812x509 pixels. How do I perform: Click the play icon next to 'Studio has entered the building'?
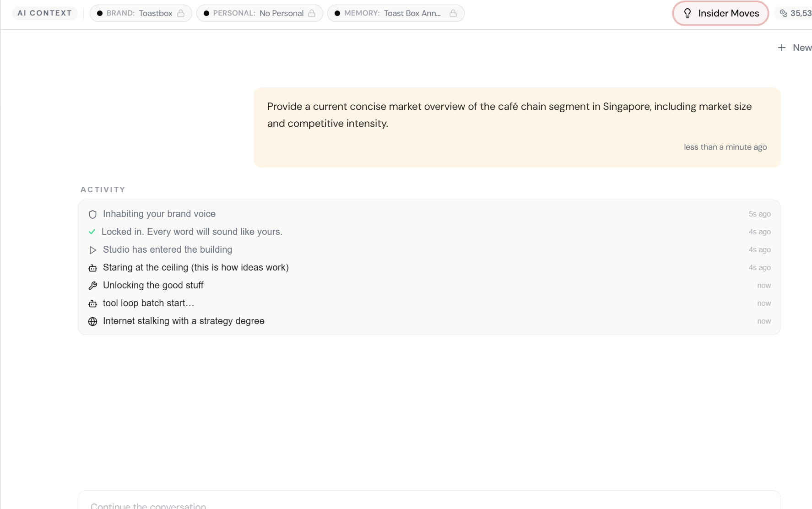click(x=92, y=250)
